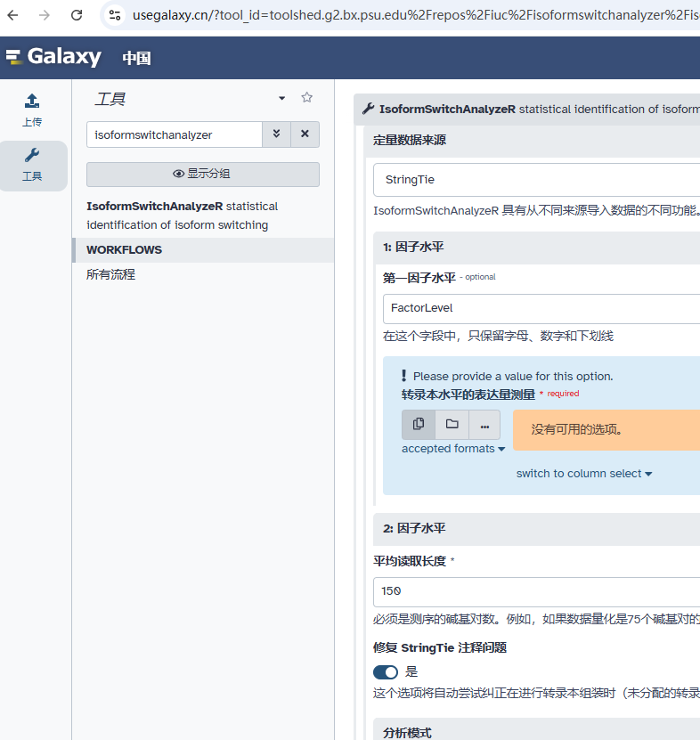The height and width of the screenshot is (740, 700).
Task: Click 转录本水平的表达量测量 label
Action: [468, 394]
